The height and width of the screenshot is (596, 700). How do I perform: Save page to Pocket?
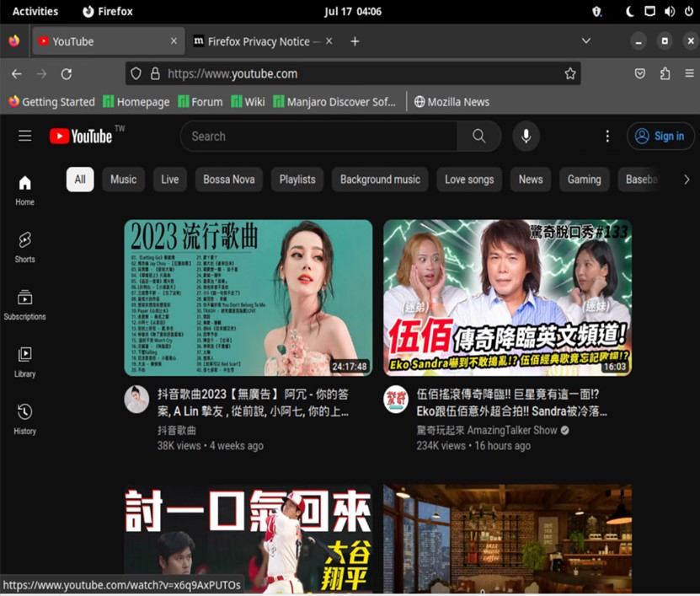(639, 73)
